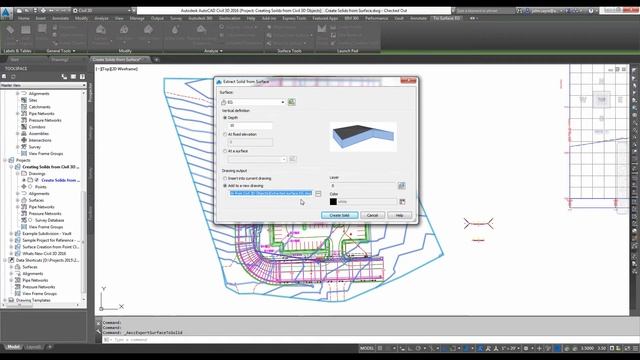Screen dimensions: 640x360
Task: Click the Toolspace help question mark icon
Action: [82, 76]
